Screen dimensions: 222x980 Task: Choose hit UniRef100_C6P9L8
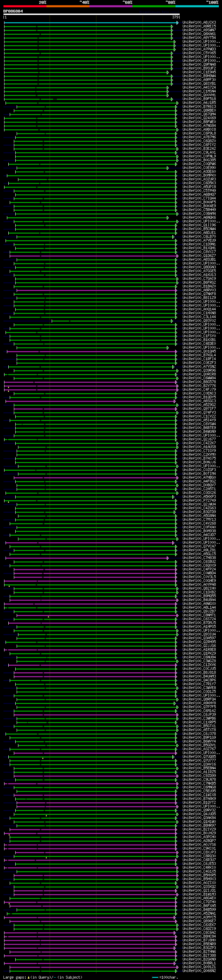click(199, 133)
